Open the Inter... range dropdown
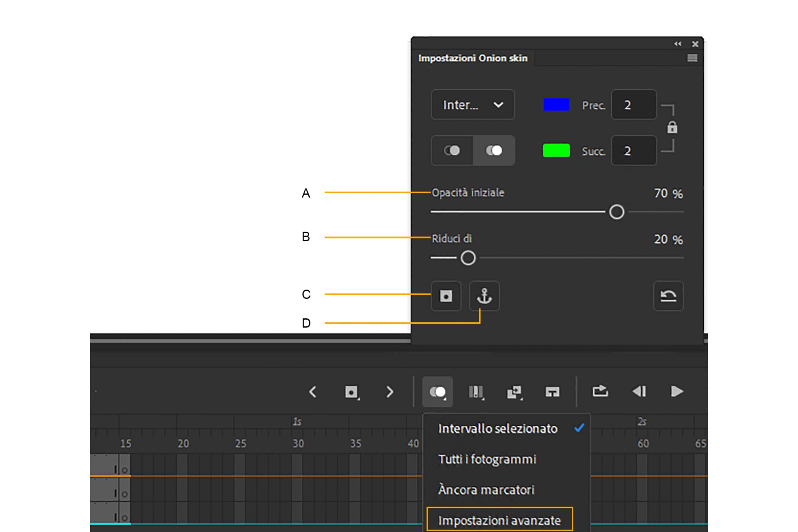798x532 pixels. [x=473, y=105]
